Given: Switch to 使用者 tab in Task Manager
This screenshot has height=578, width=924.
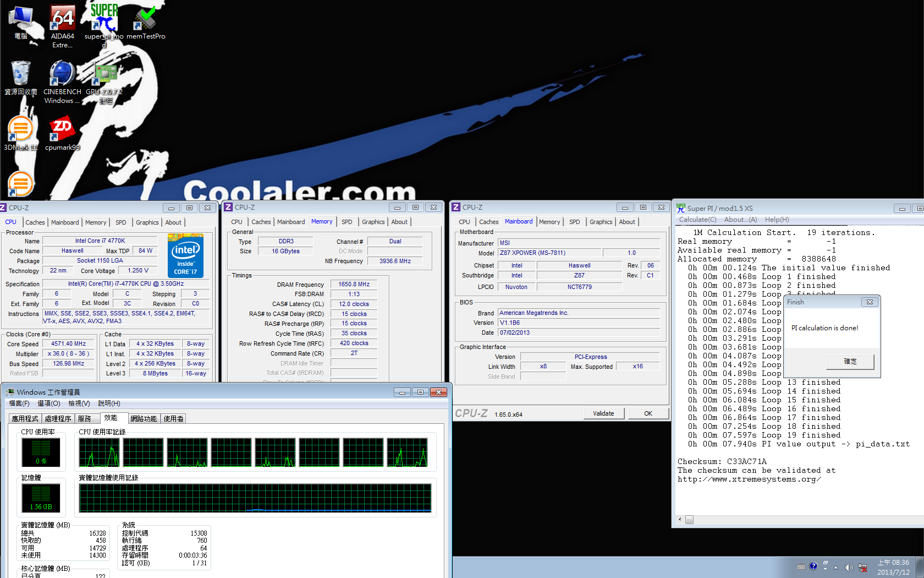Looking at the screenshot, I should (x=174, y=419).
